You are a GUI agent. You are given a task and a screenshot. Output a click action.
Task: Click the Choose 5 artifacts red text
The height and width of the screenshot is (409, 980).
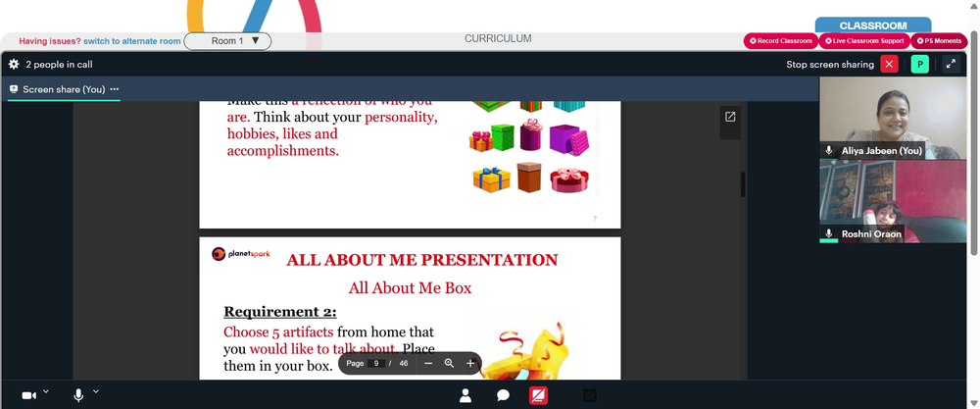pyautogui.click(x=278, y=332)
